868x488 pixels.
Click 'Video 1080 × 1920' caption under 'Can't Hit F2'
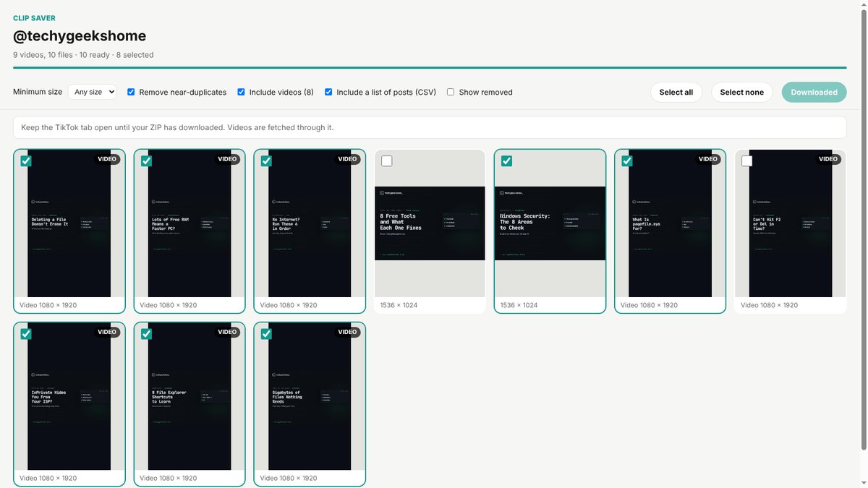point(770,305)
